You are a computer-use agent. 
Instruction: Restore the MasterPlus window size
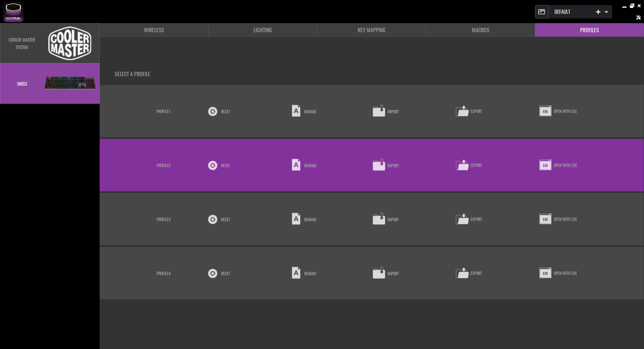[x=632, y=6]
